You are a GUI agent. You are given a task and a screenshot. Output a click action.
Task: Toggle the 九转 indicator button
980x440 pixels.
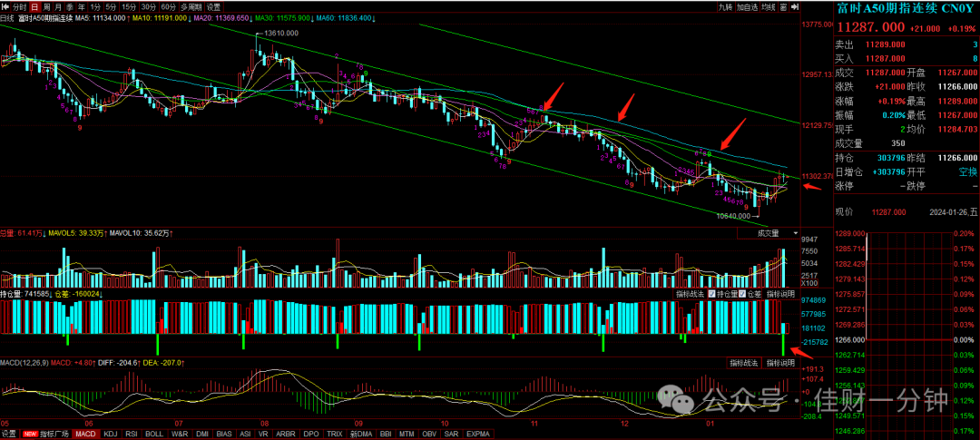pos(724,7)
